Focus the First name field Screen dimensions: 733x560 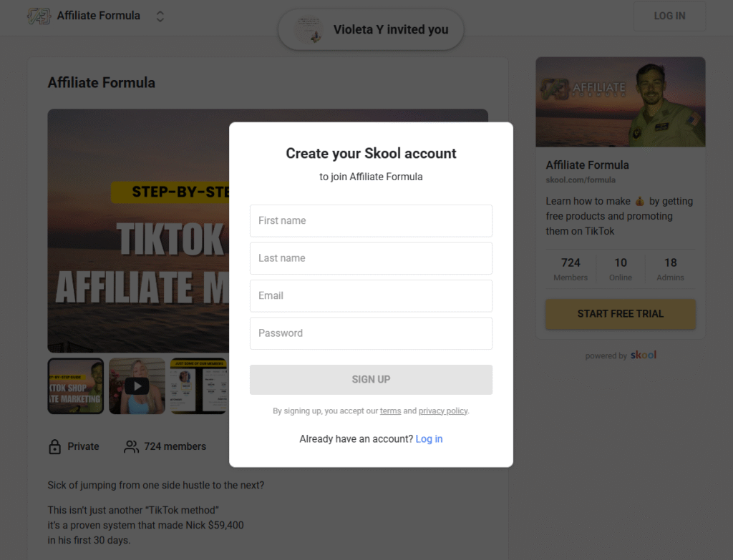371,220
